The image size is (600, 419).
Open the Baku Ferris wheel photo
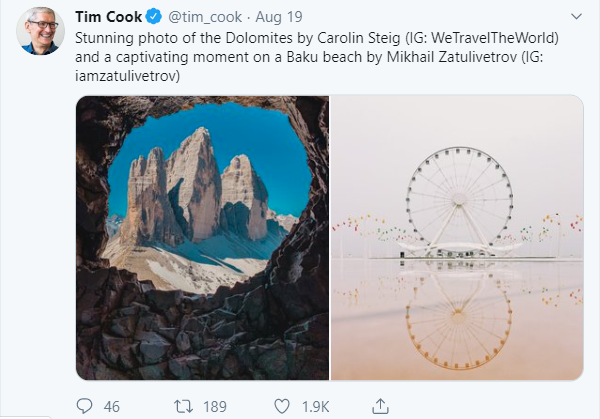coord(457,238)
